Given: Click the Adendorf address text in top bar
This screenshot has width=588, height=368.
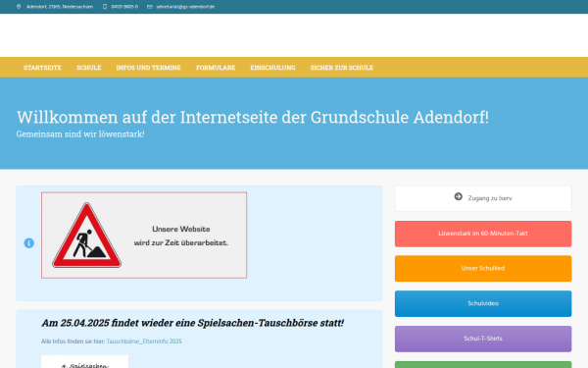Looking at the screenshot, I should pos(60,7).
